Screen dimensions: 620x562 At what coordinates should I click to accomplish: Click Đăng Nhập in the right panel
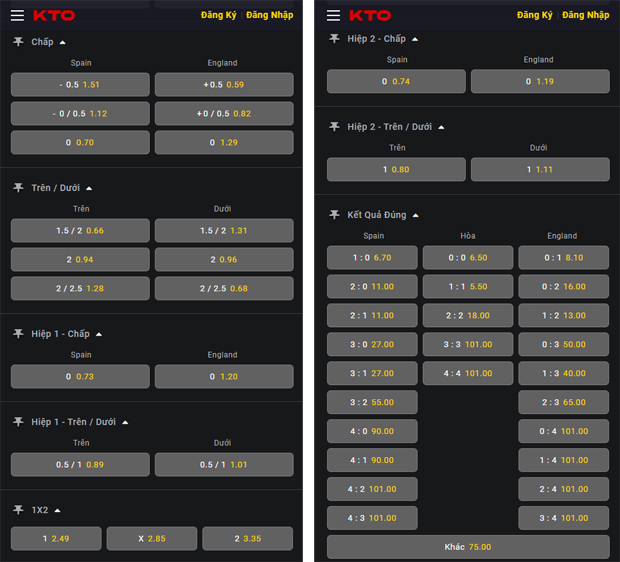(x=585, y=16)
